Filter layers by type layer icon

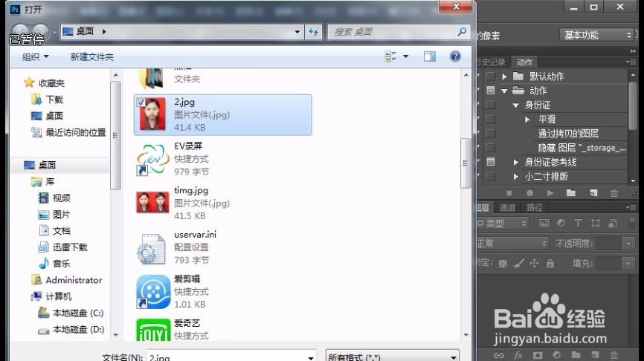[578, 223]
